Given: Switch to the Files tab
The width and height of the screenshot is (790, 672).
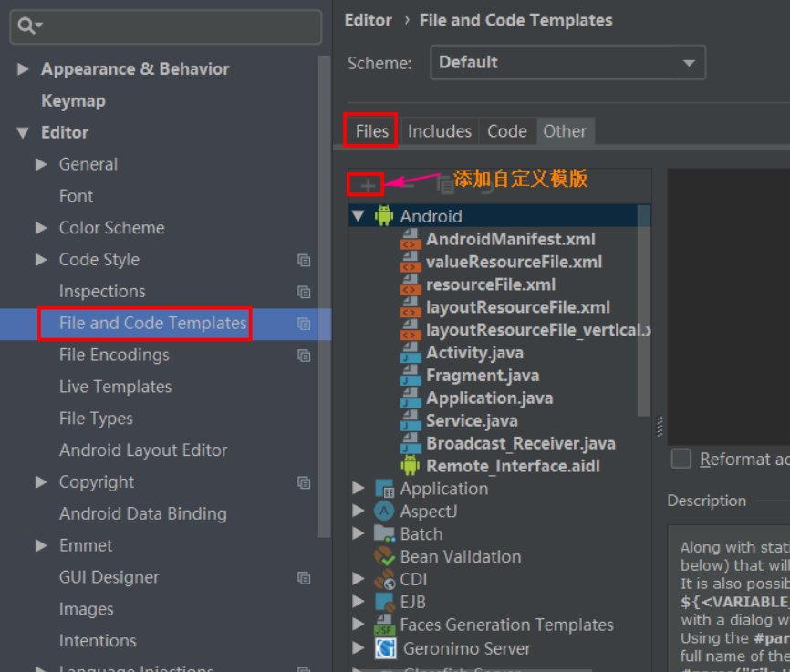Looking at the screenshot, I should point(372,131).
